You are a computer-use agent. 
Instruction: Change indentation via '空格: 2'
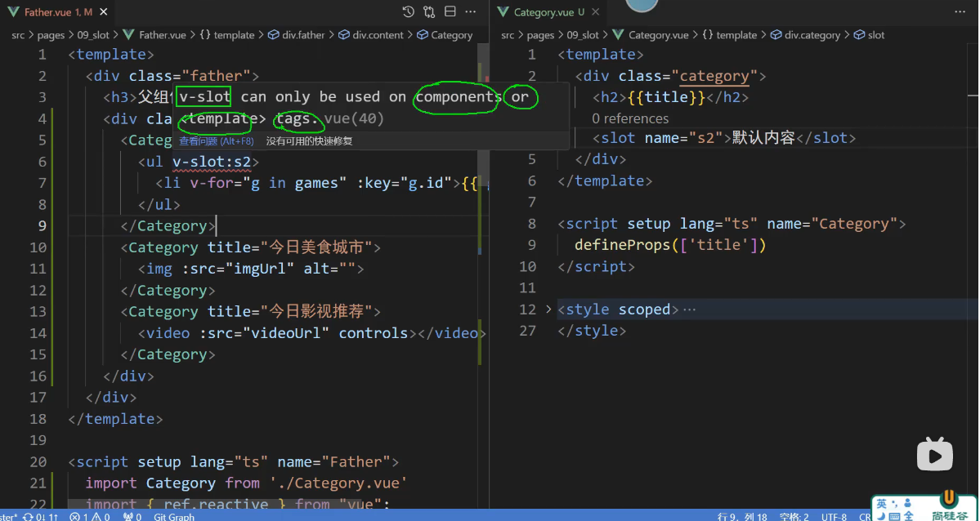pos(795,516)
